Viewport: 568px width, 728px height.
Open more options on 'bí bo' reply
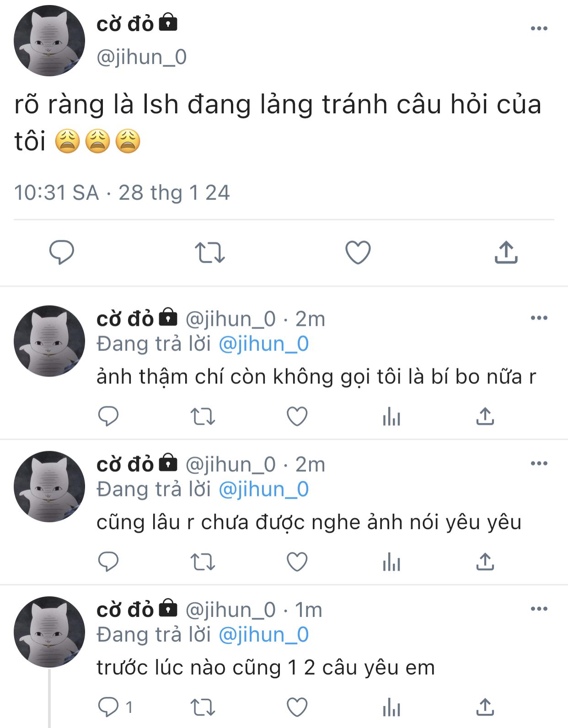coord(539,318)
